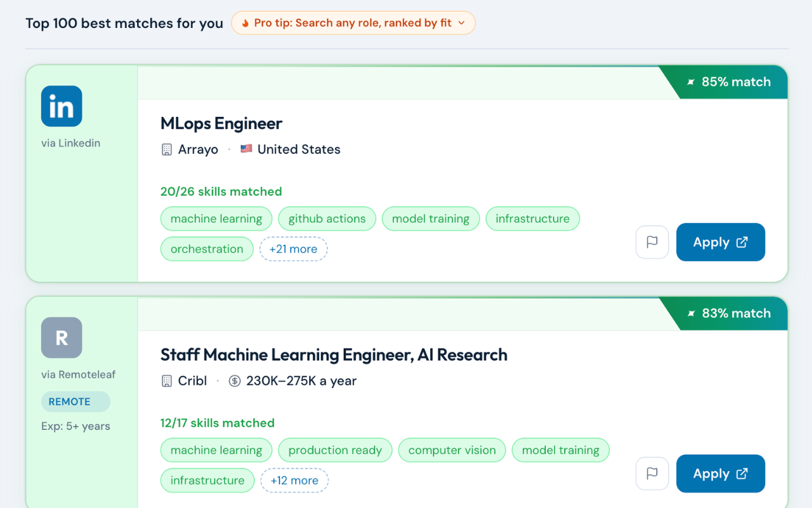
Task: Click the '12/17 skills matched' text
Action: (218, 423)
